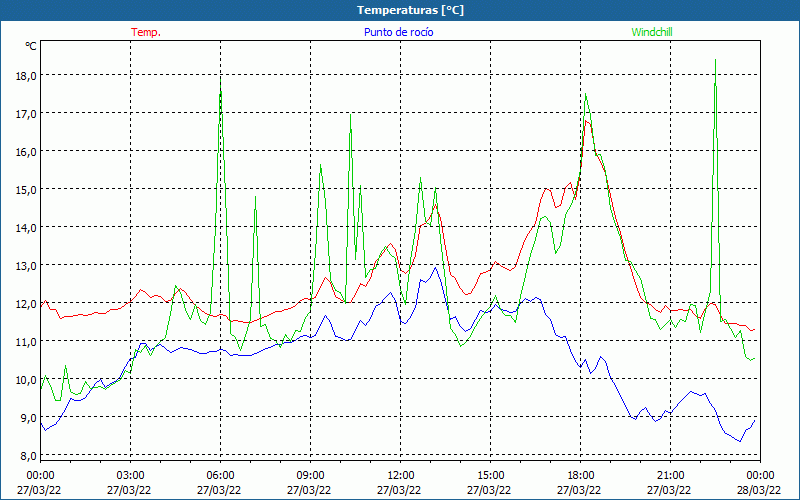
Task: Click the 12:00 time axis label
Action: pos(400,475)
